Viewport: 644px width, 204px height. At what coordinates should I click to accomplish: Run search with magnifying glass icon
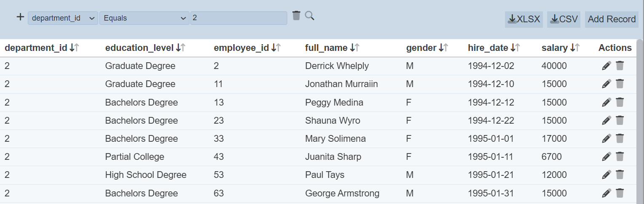[x=310, y=16]
